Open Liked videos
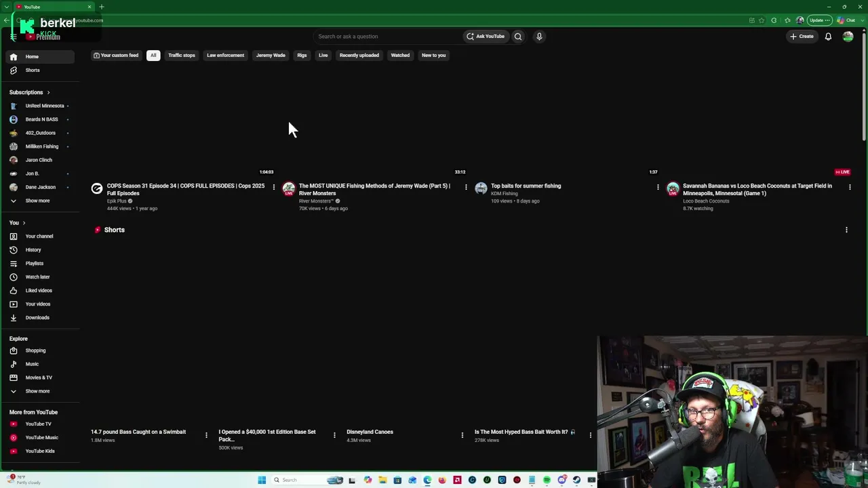This screenshot has height=488, width=868. tap(41, 291)
